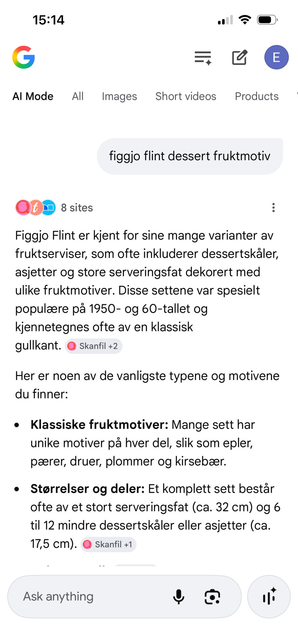Image resolution: width=298 pixels, height=644 pixels.
Task: Switch to the Images tab
Action: pos(119,96)
